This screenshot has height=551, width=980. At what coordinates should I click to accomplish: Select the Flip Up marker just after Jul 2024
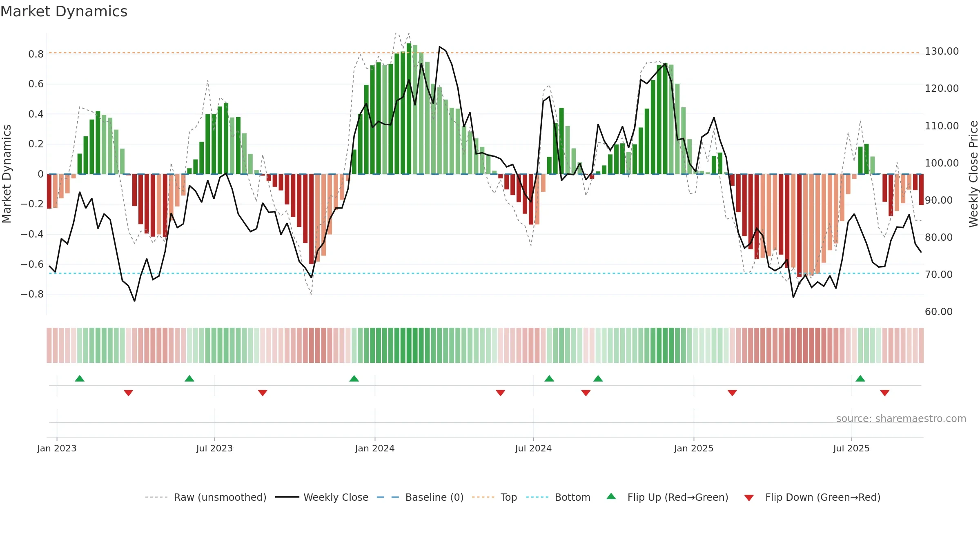coord(549,378)
